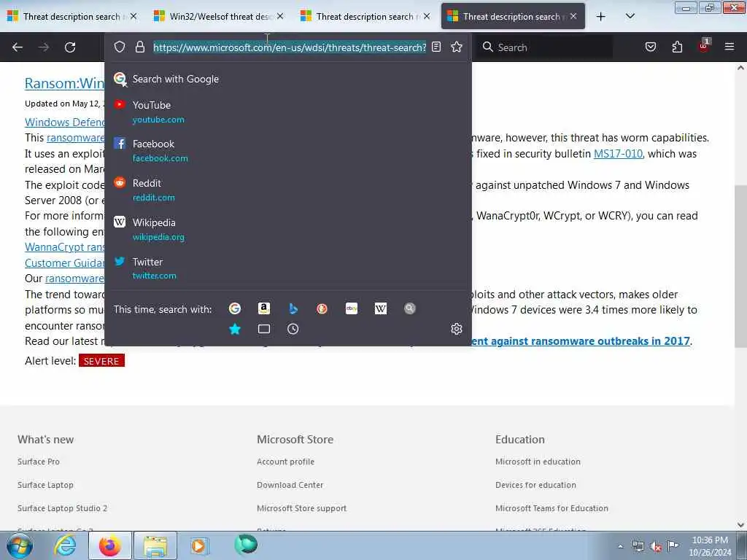Click the tracking protection shield icon
747x560 pixels.
(x=120, y=47)
